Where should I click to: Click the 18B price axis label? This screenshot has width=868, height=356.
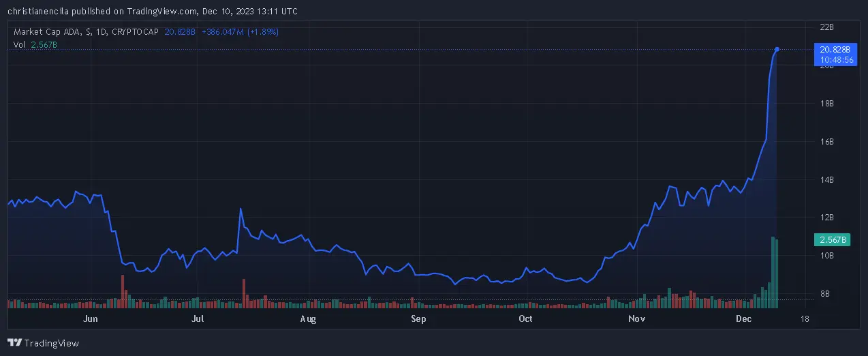tap(827, 104)
